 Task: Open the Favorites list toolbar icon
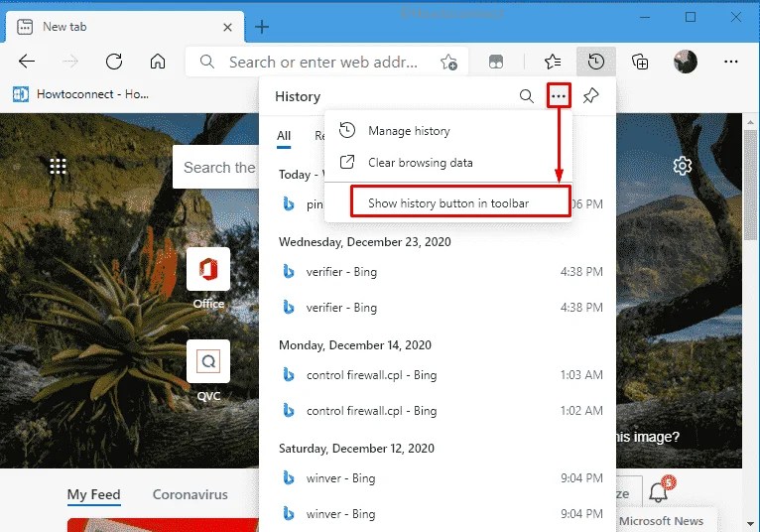click(x=553, y=62)
